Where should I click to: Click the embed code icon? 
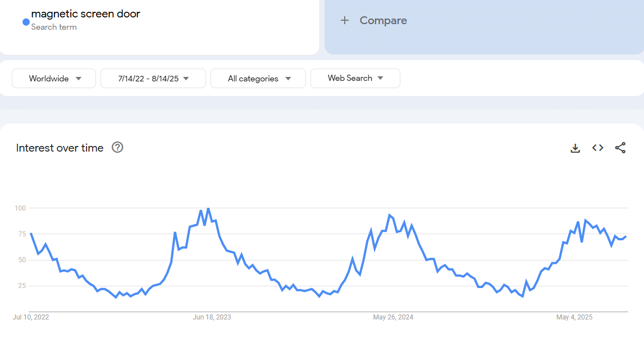[598, 148]
